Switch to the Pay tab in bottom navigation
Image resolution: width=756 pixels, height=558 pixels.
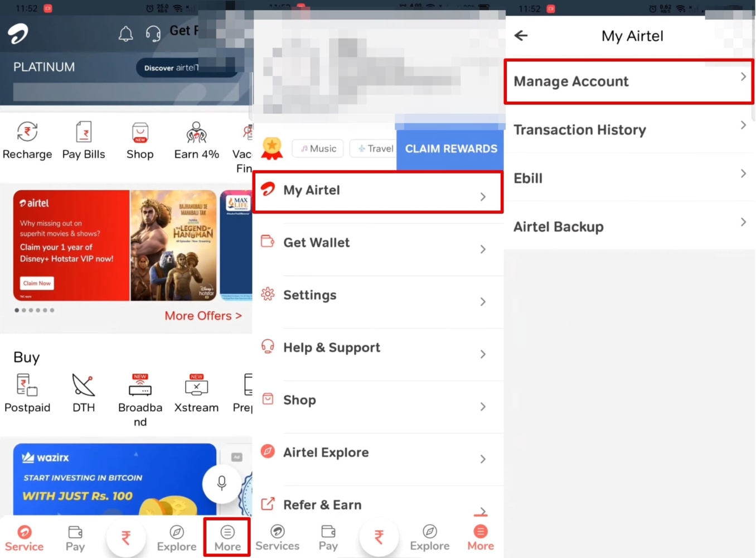[75, 537]
